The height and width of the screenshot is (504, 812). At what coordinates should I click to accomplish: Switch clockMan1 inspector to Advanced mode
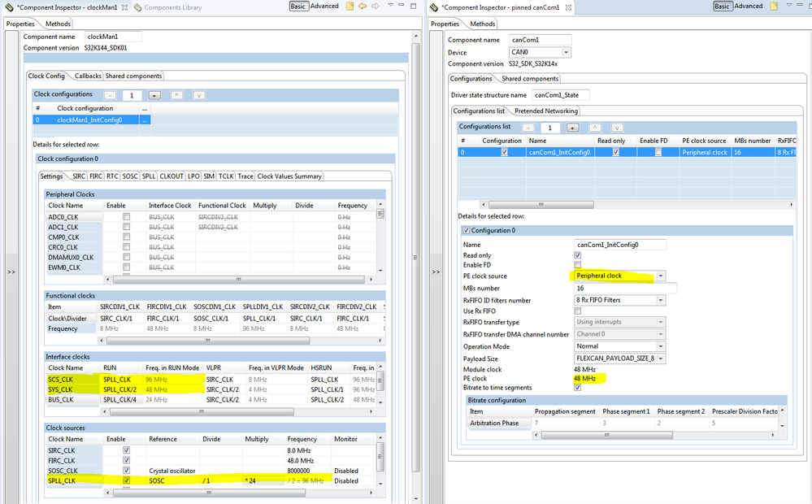[324, 7]
